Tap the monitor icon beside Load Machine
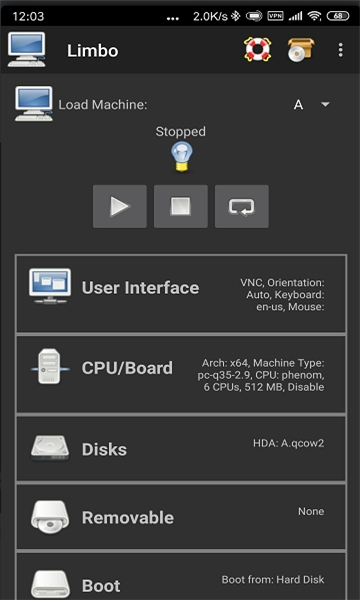Screen dimensions: 360x600 pyautogui.click(x=34, y=104)
